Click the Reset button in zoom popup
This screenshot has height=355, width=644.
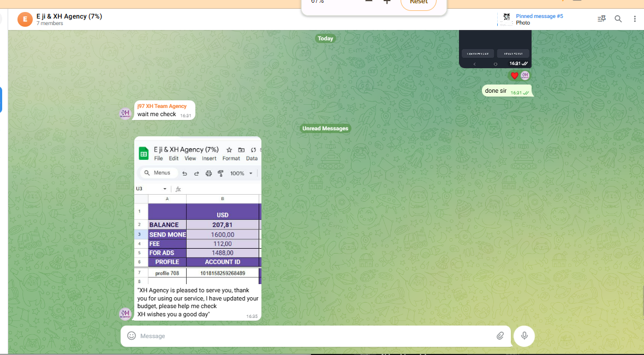point(419,2)
